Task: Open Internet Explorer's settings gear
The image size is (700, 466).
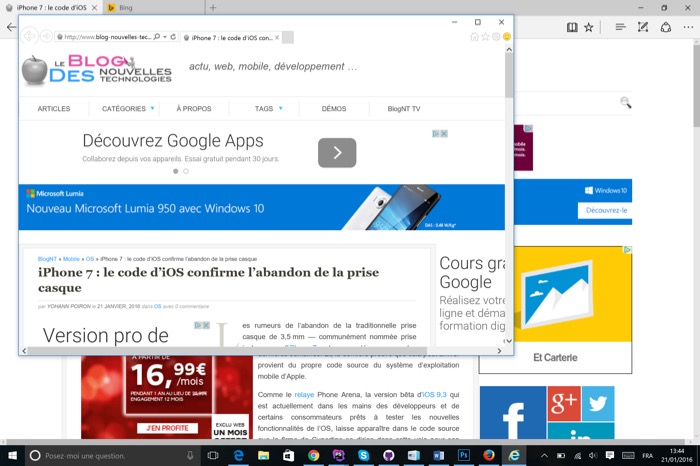Action: pos(496,37)
